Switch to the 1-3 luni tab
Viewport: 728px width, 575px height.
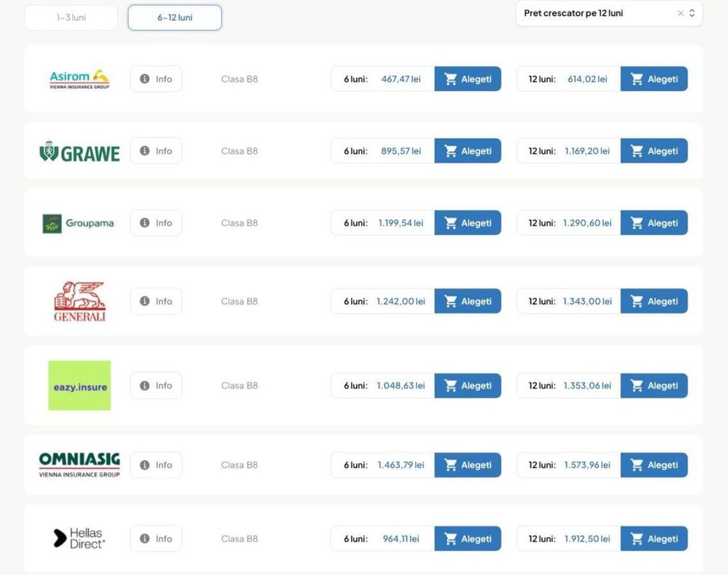71,18
